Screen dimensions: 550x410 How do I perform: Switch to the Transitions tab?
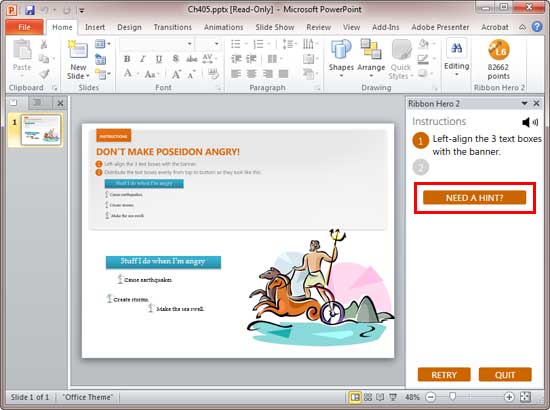tap(173, 27)
